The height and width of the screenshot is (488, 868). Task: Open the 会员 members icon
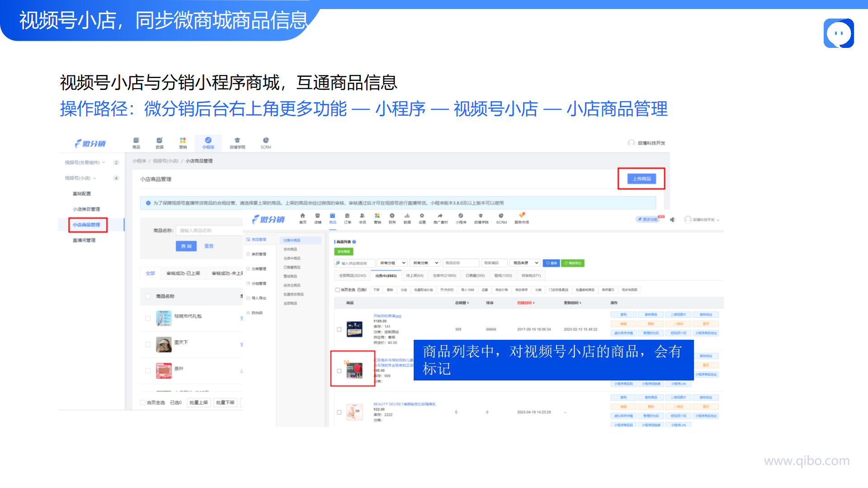coord(362,219)
